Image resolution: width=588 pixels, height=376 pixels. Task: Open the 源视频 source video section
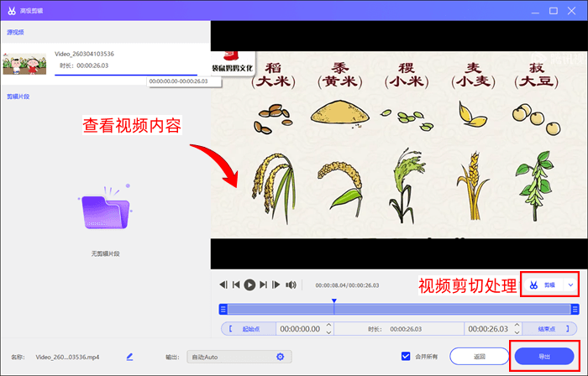[15, 32]
